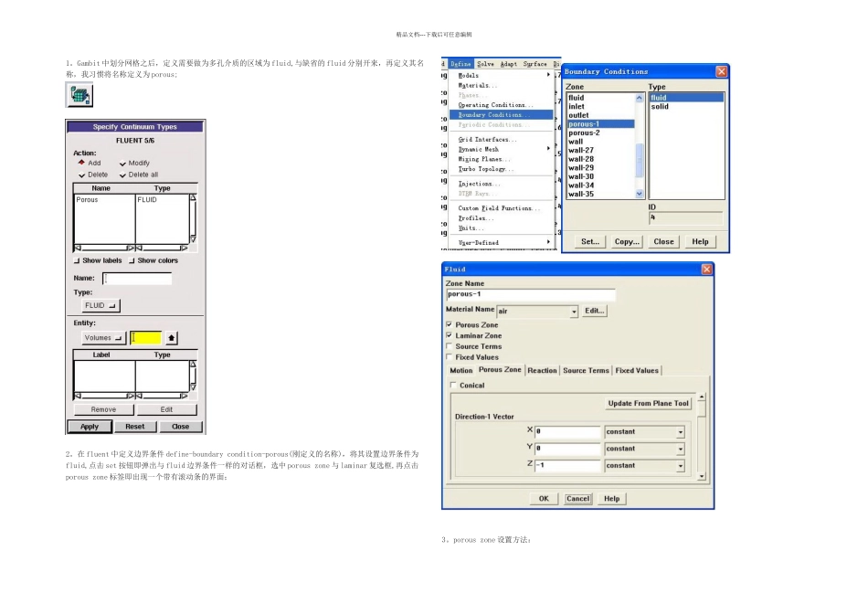Image resolution: width=868 pixels, height=614 pixels.
Task: Select porous-1 in Zone list
Action: pos(600,124)
